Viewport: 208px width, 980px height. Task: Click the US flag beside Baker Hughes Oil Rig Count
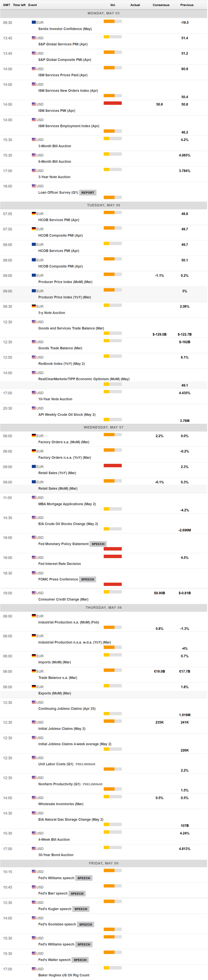(x=33, y=969)
